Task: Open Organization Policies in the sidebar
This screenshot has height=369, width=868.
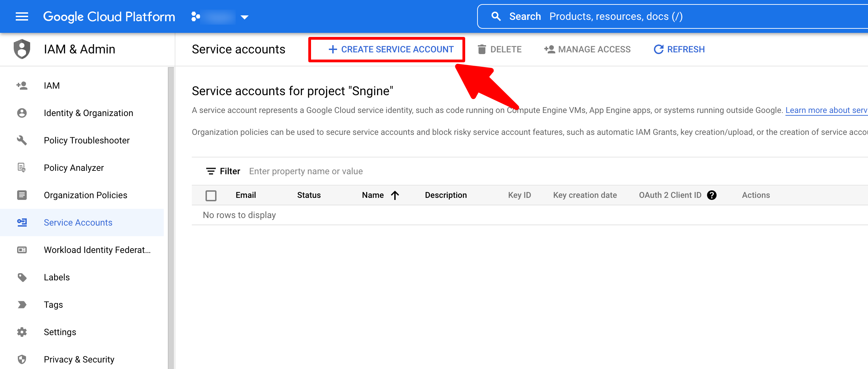Action: click(85, 195)
